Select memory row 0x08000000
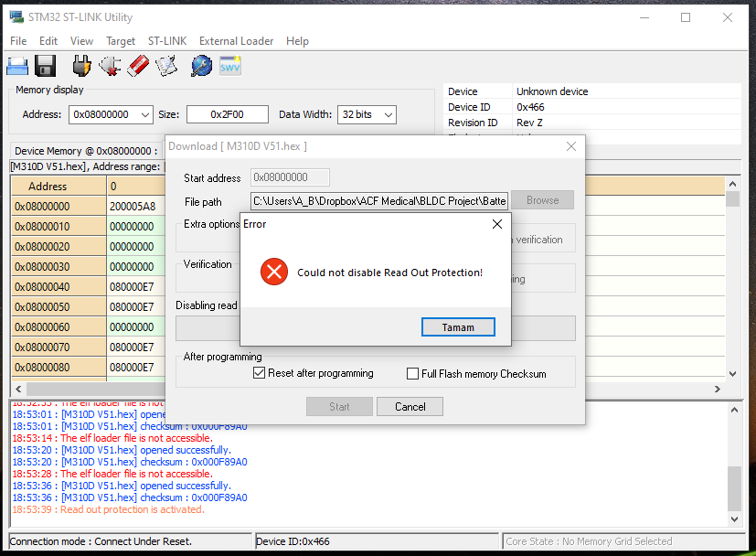 (x=59, y=207)
